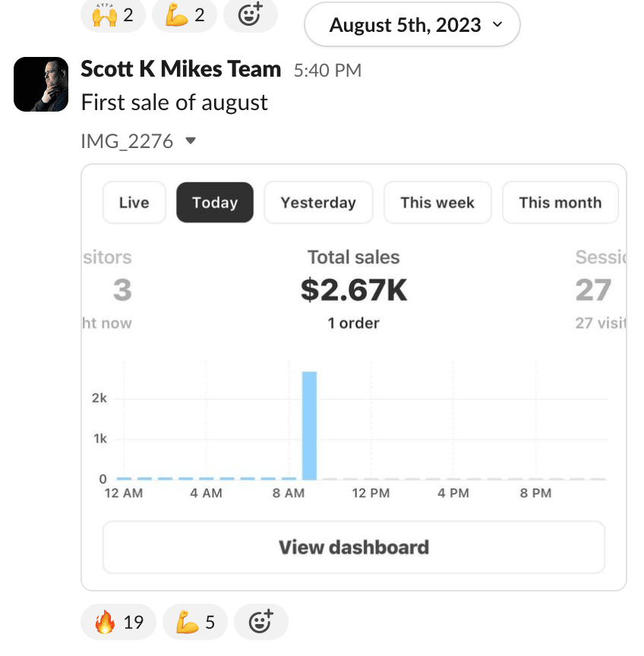Add a reaction using top smiley icon
Screen dimensions: 644x656
[250, 14]
